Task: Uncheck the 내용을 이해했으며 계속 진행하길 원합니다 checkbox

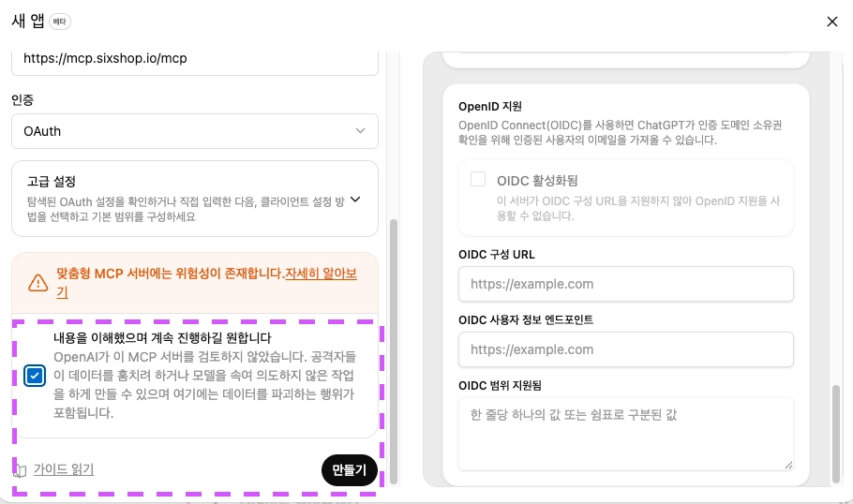Action: click(x=35, y=376)
